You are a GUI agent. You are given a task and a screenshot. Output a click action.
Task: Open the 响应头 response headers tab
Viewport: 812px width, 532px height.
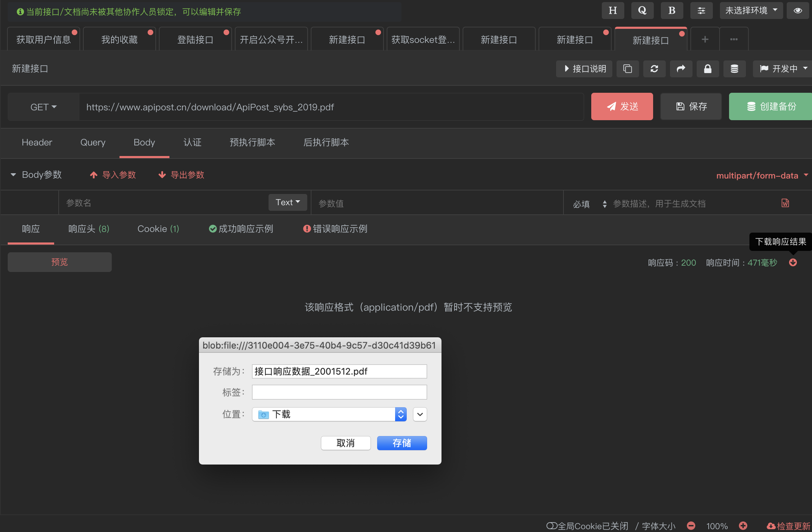[88, 229]
